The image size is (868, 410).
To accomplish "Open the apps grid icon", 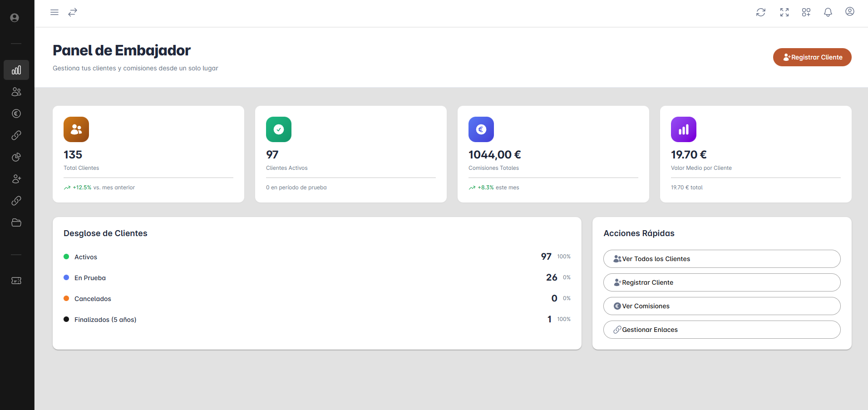I will click(x=806, y=12).
